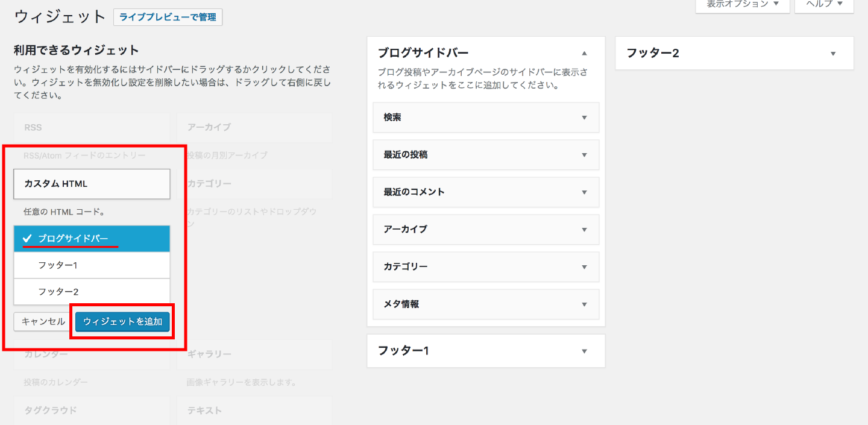
Task: Expand the 最近のコメント widget arrow
Action: [x=583, y=192]
